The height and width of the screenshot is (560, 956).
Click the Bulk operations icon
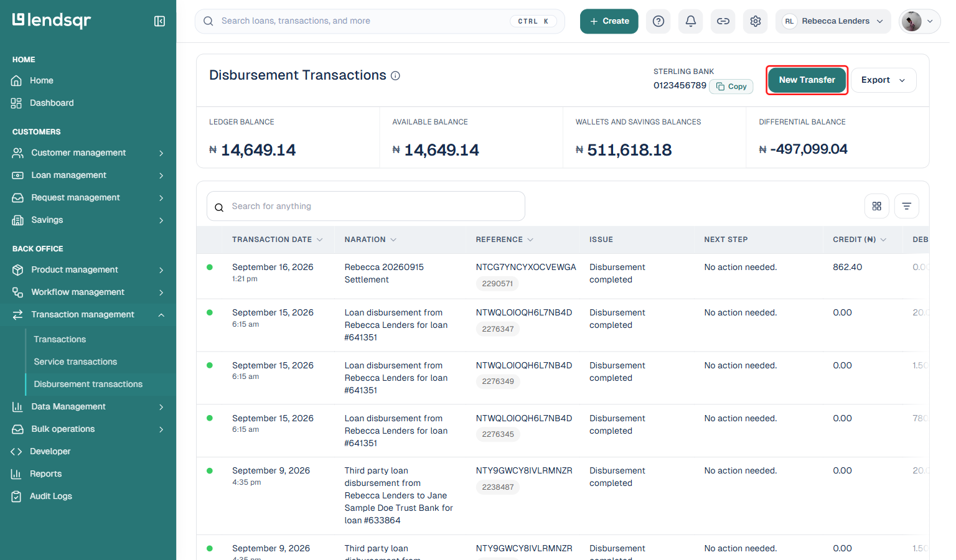(x=18, y=429)
